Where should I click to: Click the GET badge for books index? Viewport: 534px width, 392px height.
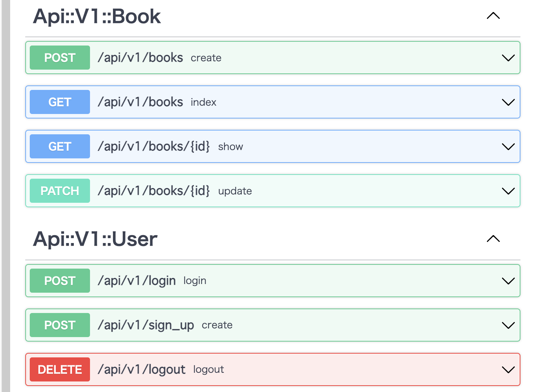[x=60, y=102]
